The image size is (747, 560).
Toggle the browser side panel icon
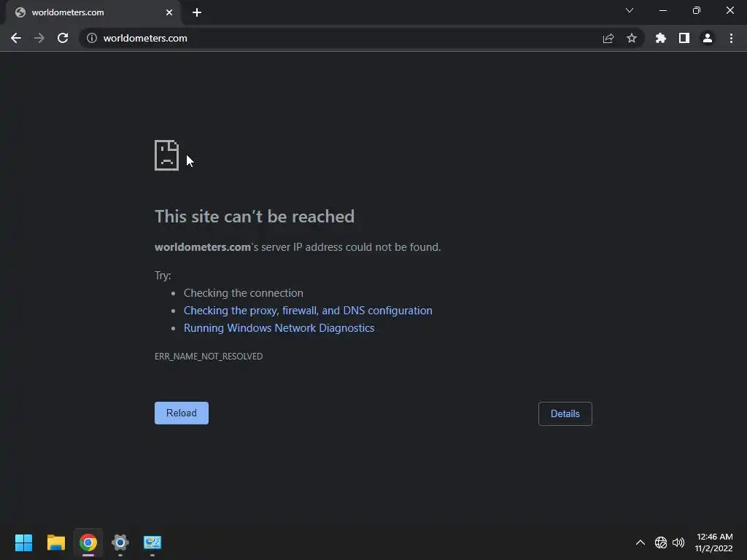click(x=684, y=38)
